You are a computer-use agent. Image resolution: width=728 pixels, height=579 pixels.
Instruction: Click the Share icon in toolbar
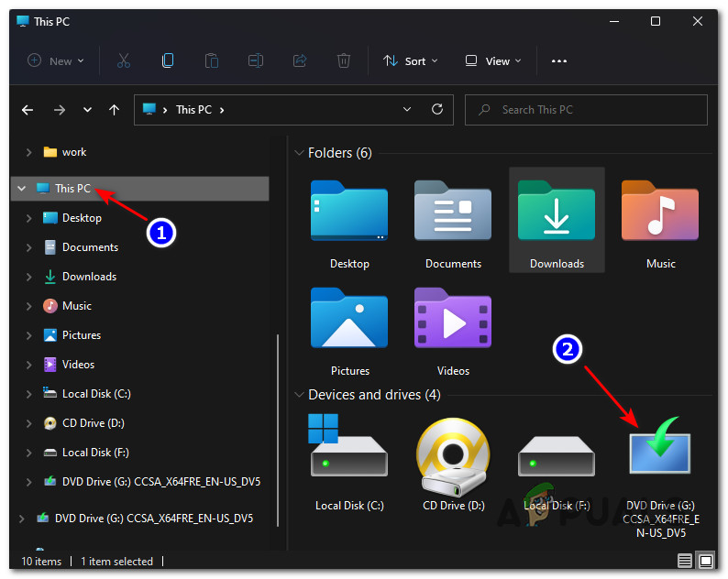[x=300, y=61]
